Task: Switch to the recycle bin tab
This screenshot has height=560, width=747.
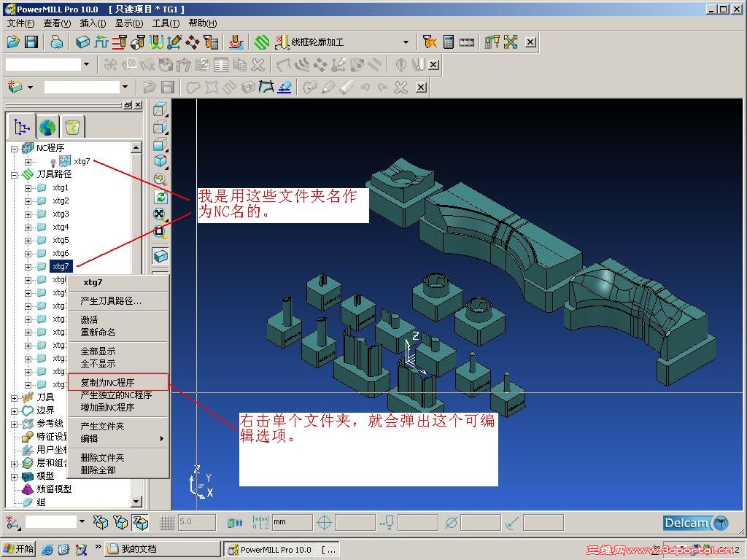Action: (x=72, y=127)
